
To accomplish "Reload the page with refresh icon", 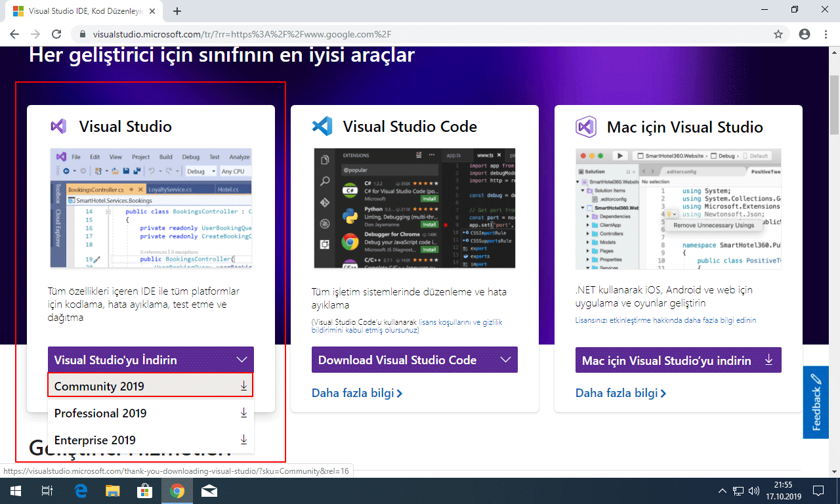I will pyautogui.click(x=56, y=34).
